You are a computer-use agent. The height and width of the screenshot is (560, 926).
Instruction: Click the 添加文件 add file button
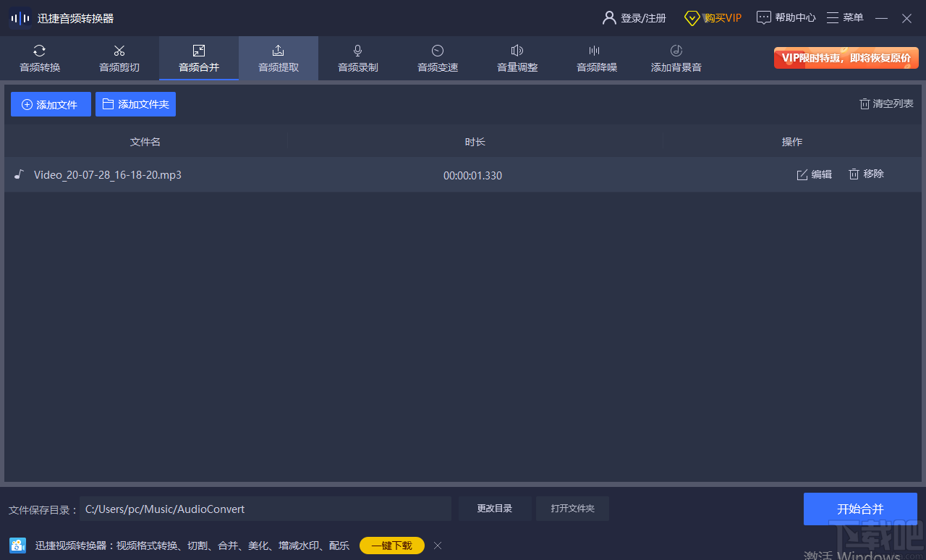click(51, 104)
